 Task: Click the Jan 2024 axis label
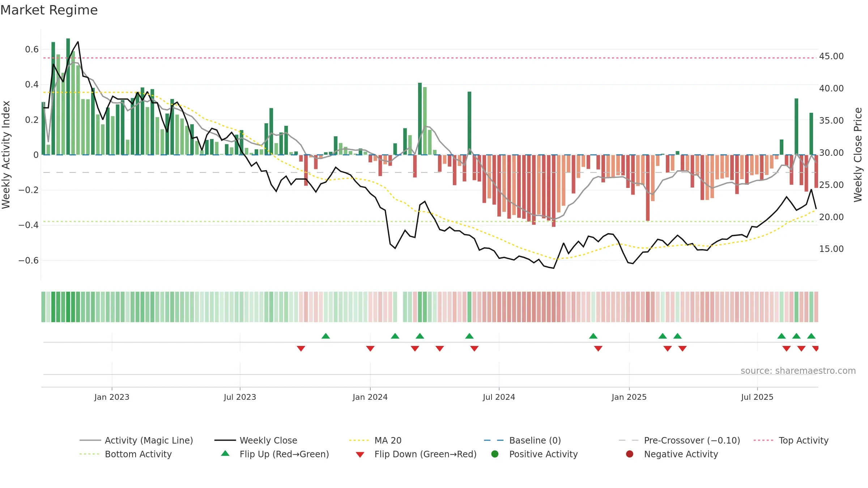370,397
